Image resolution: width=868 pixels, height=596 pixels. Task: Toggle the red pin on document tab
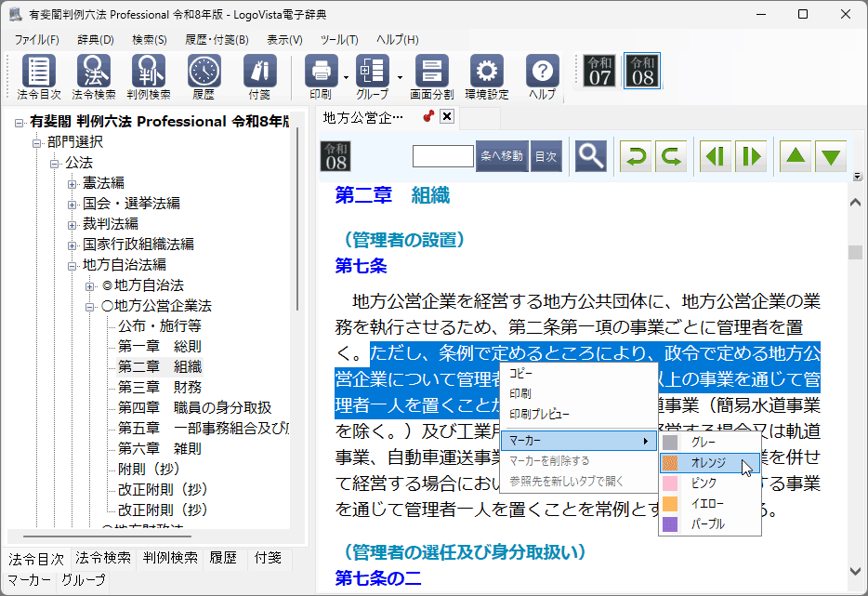coord(428,116)
